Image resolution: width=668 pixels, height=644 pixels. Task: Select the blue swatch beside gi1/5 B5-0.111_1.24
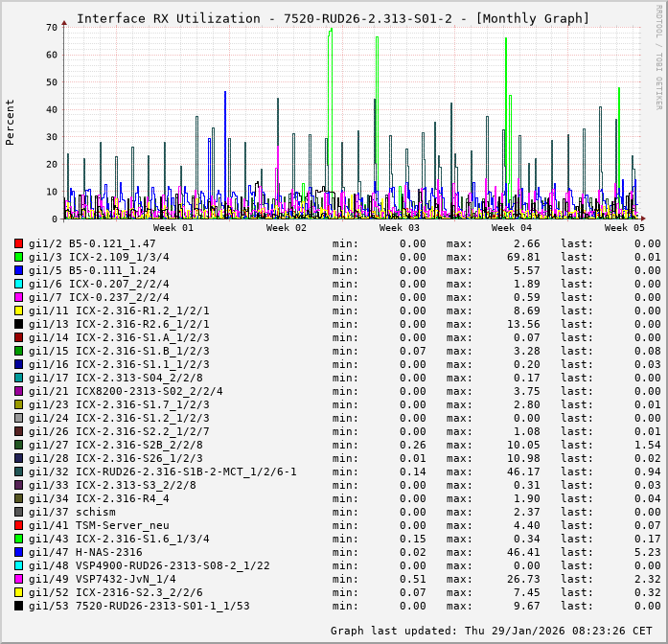coord(18,270)
